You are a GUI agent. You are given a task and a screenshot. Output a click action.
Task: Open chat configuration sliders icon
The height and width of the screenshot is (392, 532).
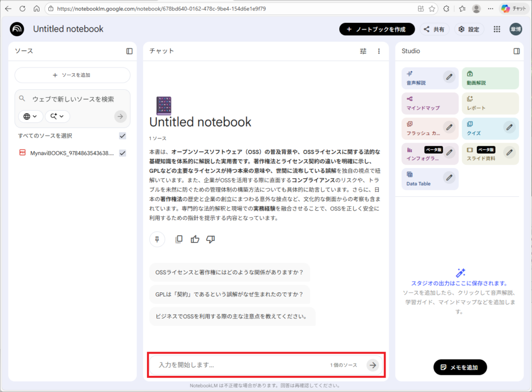coord(363,51)
